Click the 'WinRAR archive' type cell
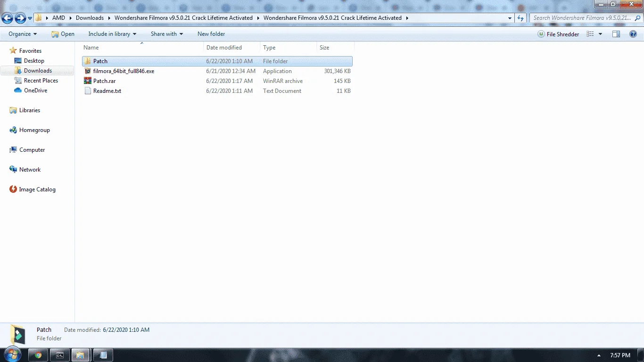 tap(283, 81)
